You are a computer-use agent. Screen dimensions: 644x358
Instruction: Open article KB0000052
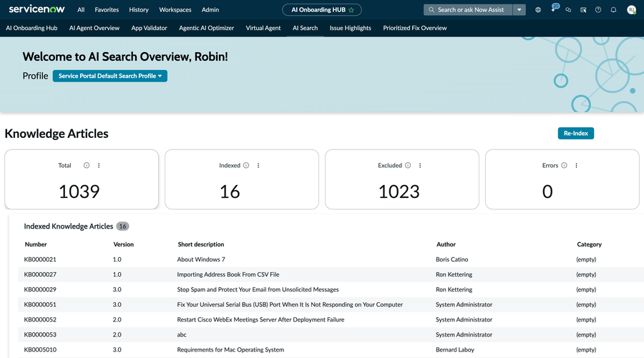(x=40, y=319)
